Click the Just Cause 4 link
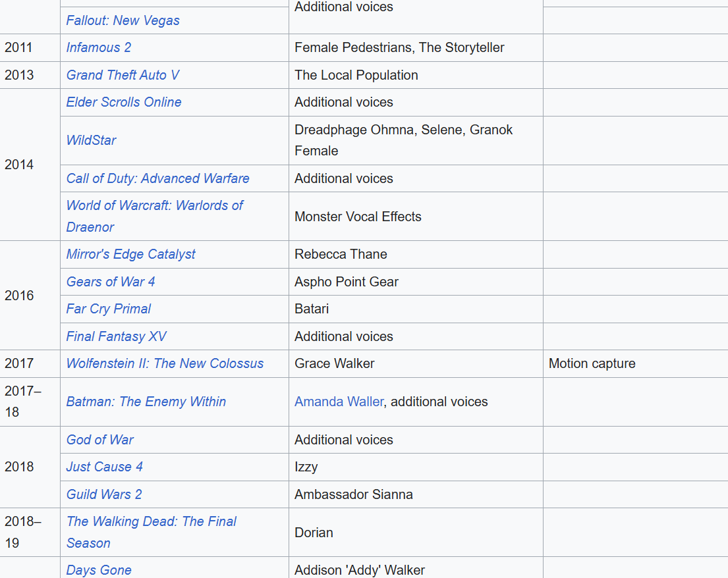Image resolution: width=728 pixels, height=578 pixels. [105, 467]
